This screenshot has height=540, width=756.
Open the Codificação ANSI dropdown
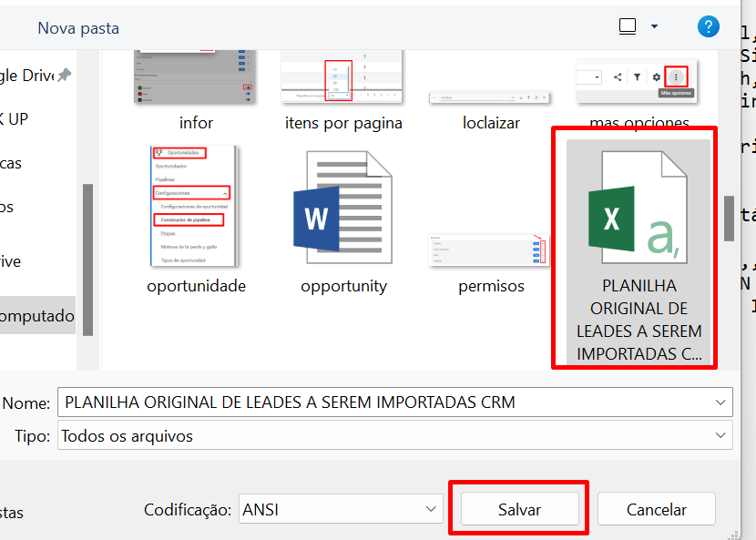point(341,509)
